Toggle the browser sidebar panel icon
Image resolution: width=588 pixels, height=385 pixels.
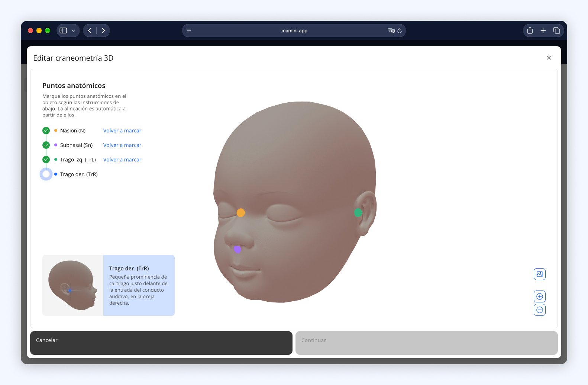click(63, 31)
